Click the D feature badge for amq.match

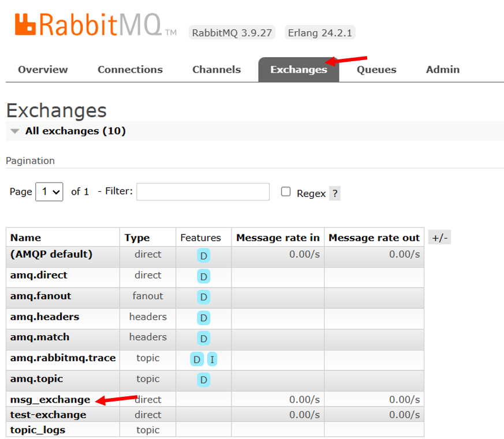coord(203,338)
